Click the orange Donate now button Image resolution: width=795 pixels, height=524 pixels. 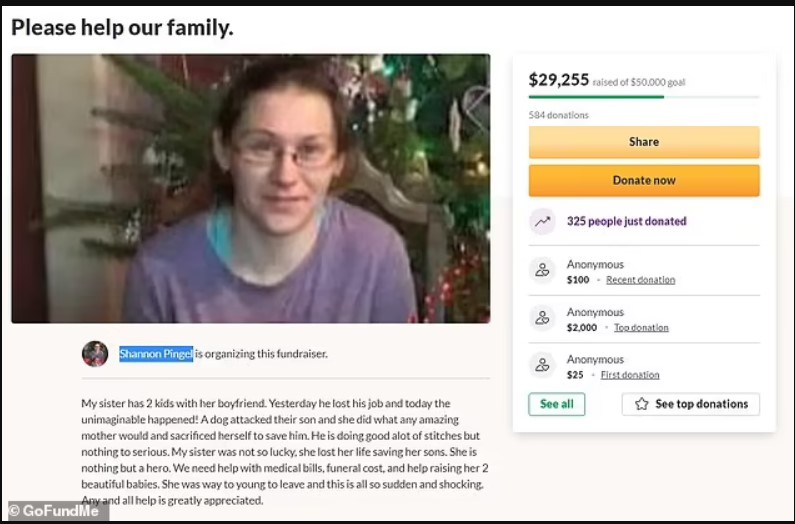coord(643,180)
